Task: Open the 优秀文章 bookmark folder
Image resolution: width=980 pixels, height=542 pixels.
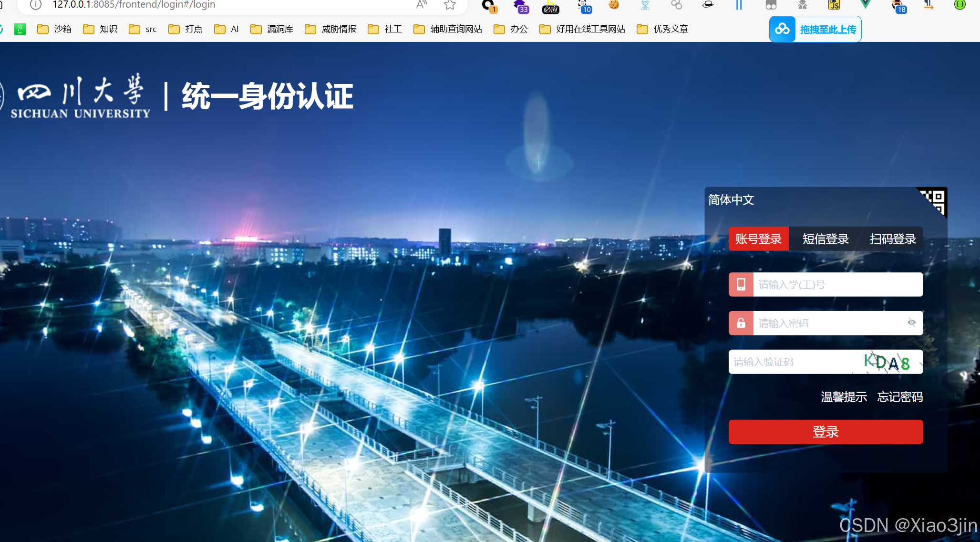Action: [662, 29]
